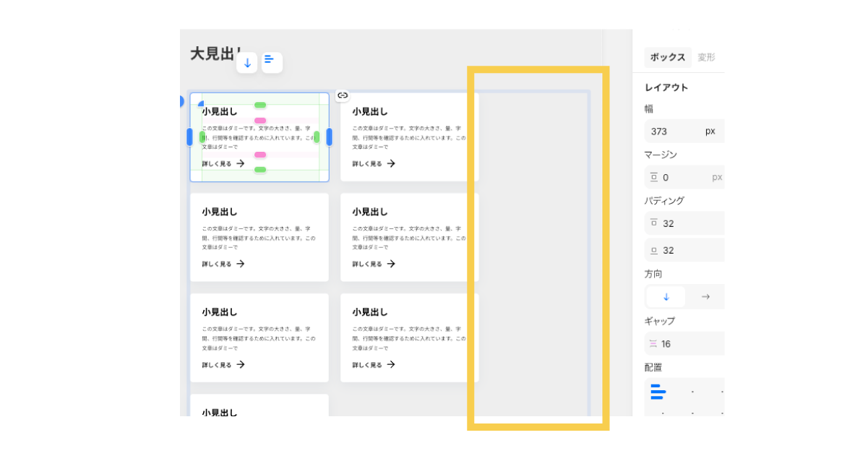Viewport: 868px width, 456px height.
Task: Set direction to vertical with the down arrow
Action: pos(666,297)
